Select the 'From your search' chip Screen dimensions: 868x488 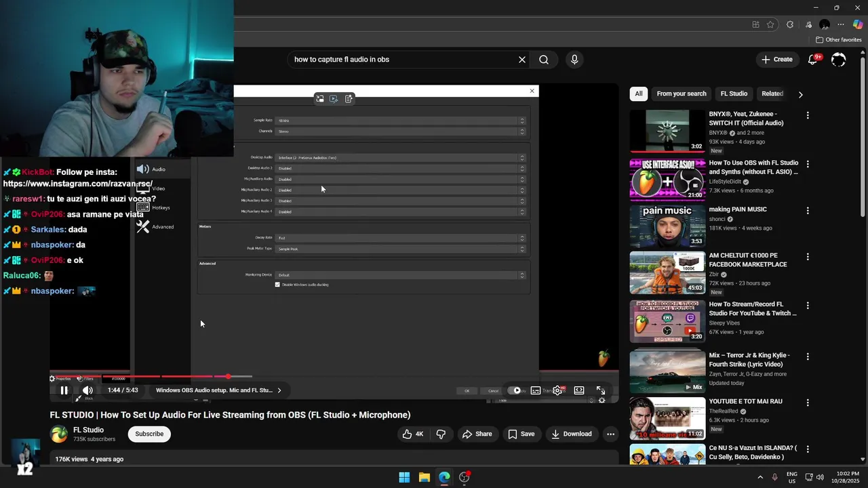point(682,94)
